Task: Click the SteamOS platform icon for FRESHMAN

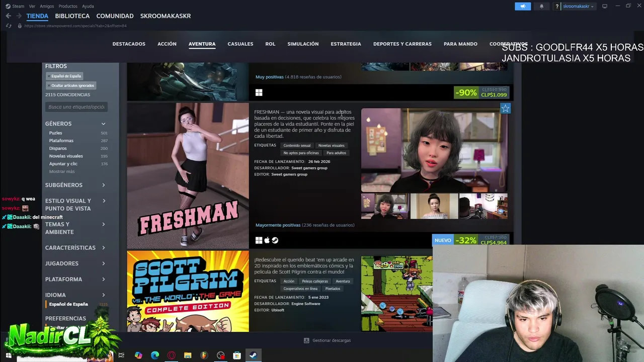Action: point(275,240)
